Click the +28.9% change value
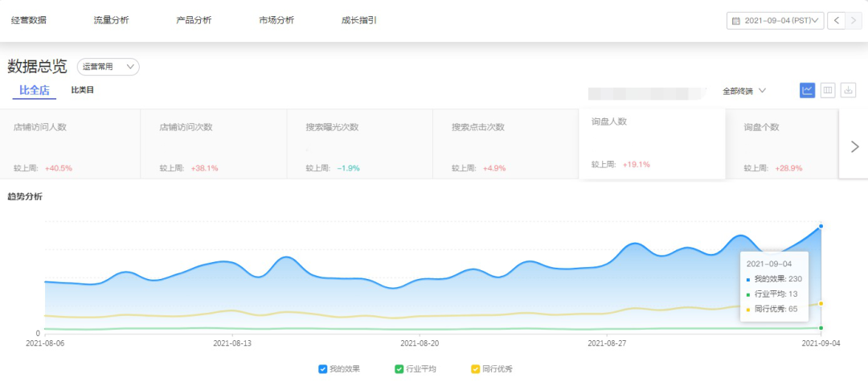 789,168
